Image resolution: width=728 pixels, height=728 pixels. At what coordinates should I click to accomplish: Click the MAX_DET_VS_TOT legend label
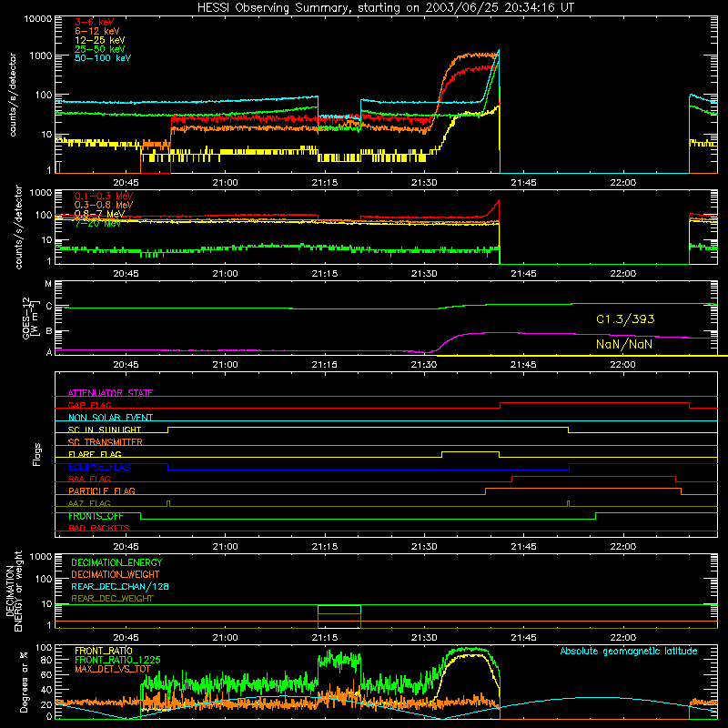click(113, 669)
